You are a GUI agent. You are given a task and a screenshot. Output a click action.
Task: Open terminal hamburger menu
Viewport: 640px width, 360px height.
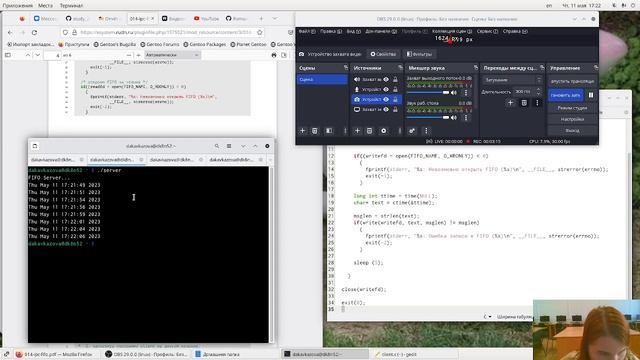tap(229, 146)
